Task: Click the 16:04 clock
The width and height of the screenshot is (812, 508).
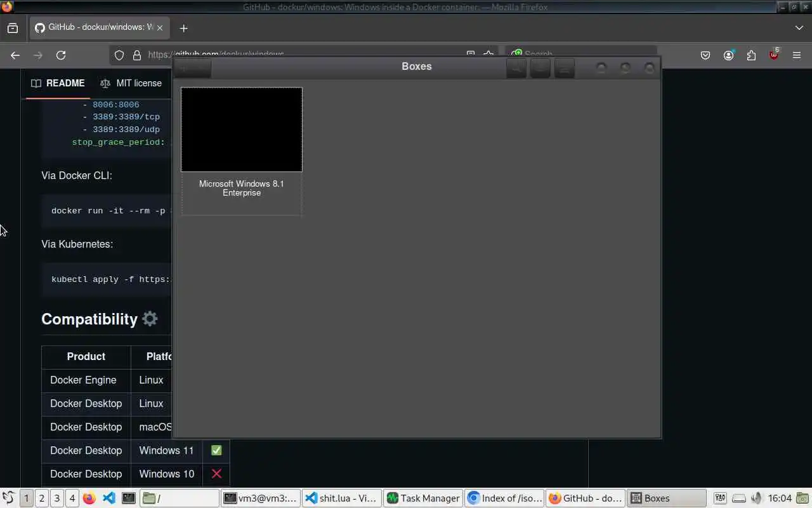Action: coord(780,498)
